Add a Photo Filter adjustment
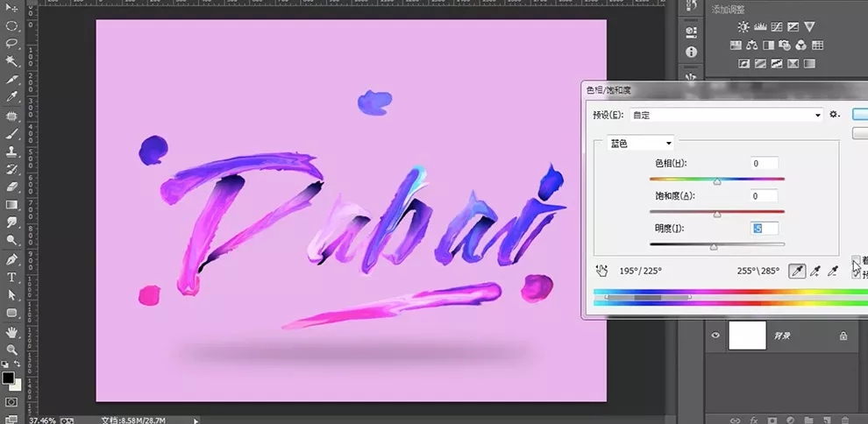 tap(785, 46)
